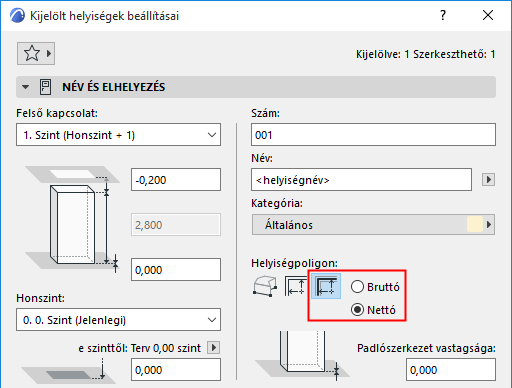Click the Általános category color swatch

(x=475, y=224)
